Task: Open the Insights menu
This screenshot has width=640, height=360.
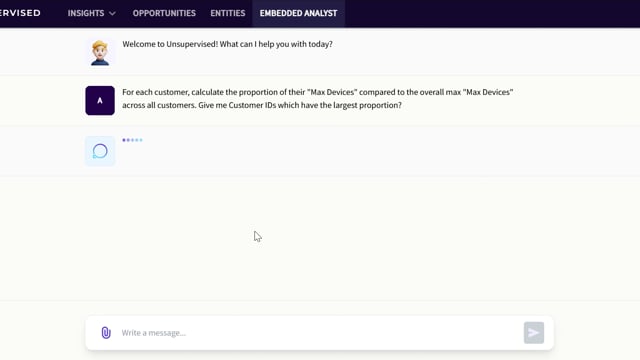Action: tap(91, 13)
